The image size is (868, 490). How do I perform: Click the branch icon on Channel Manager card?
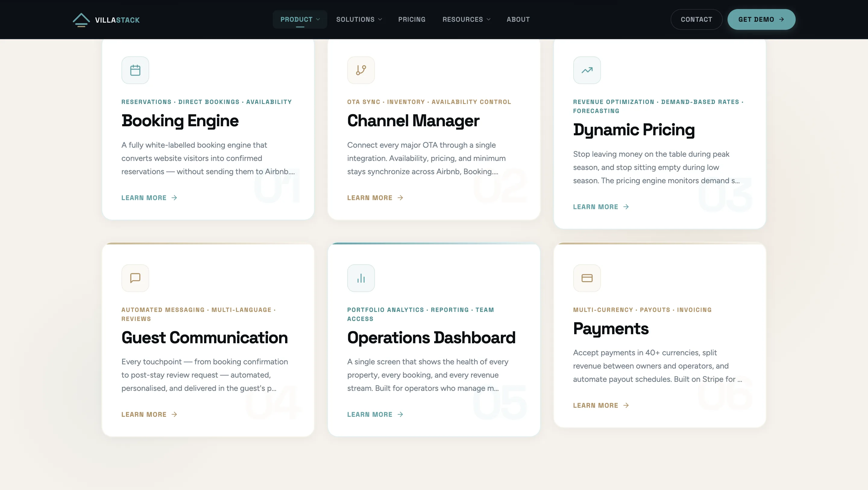361,70
